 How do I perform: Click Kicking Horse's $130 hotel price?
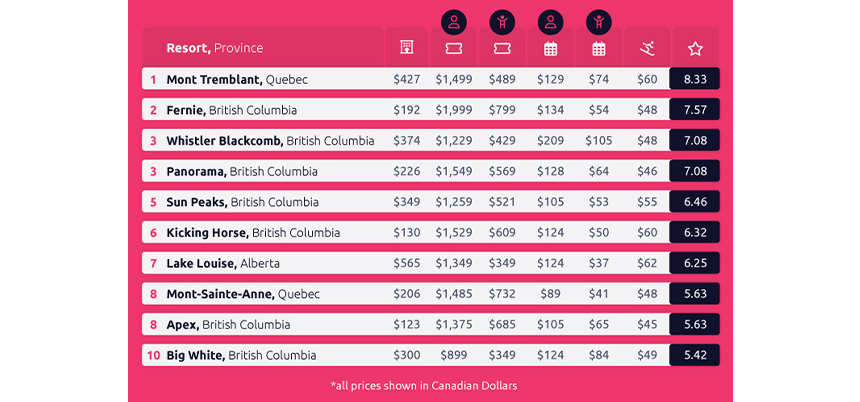point(406,233)
